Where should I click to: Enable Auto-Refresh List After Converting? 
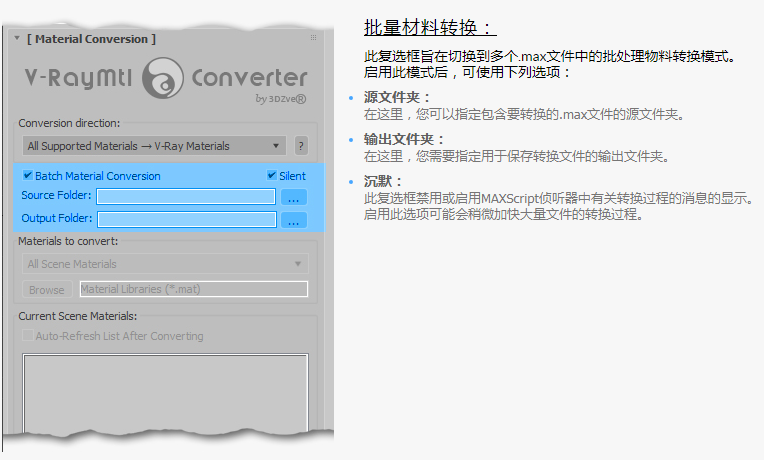(x=28, y=336)
